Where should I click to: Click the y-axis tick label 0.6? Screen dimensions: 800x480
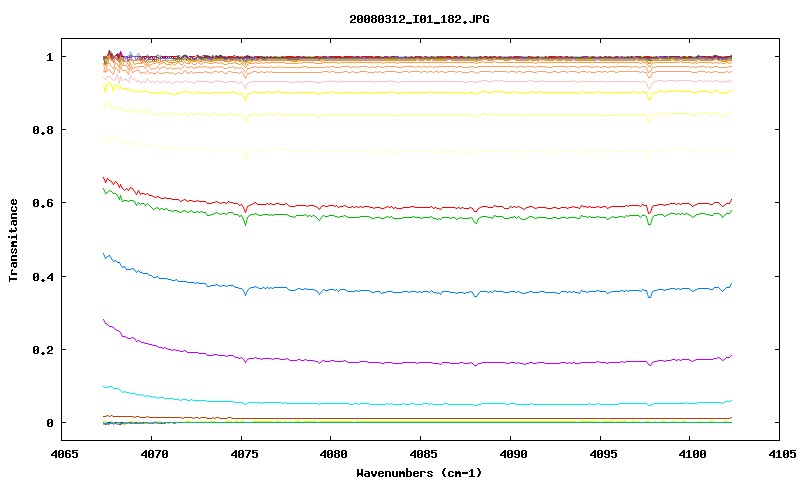click(43, 203)
